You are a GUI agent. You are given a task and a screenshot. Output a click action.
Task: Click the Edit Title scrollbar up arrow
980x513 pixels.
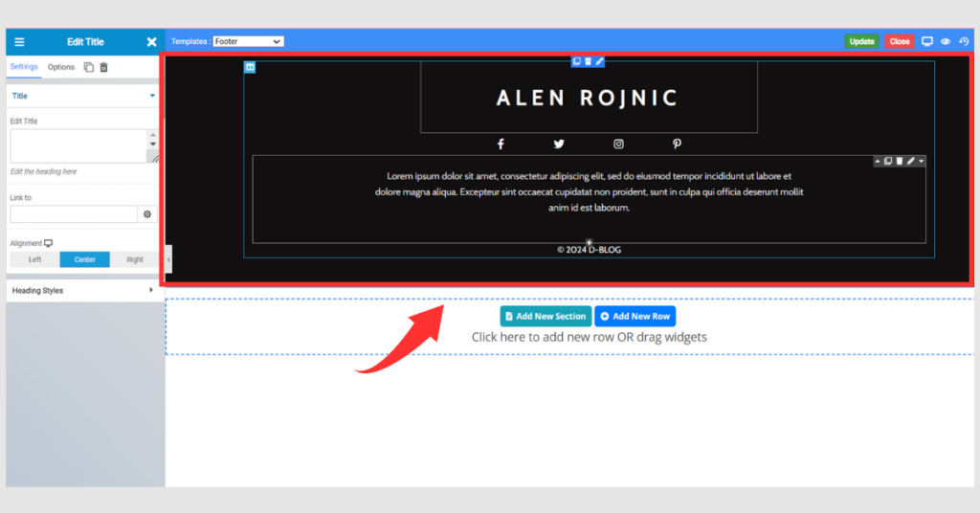click(153, 134)
